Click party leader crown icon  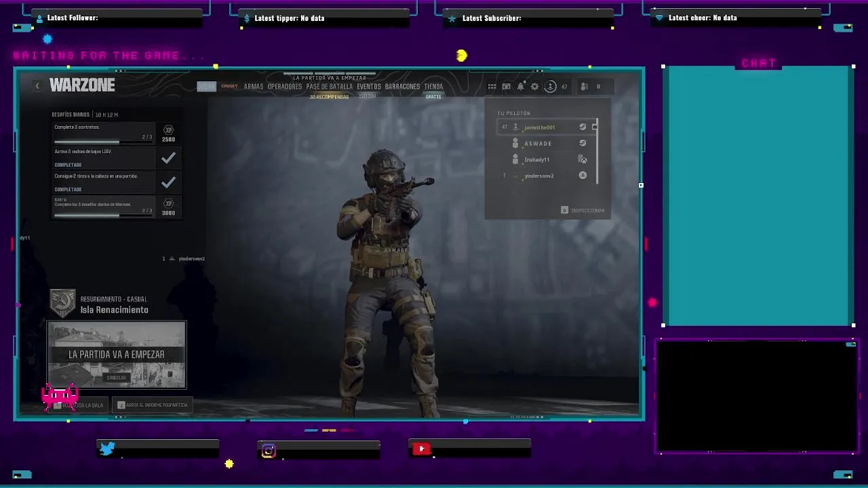595,126
